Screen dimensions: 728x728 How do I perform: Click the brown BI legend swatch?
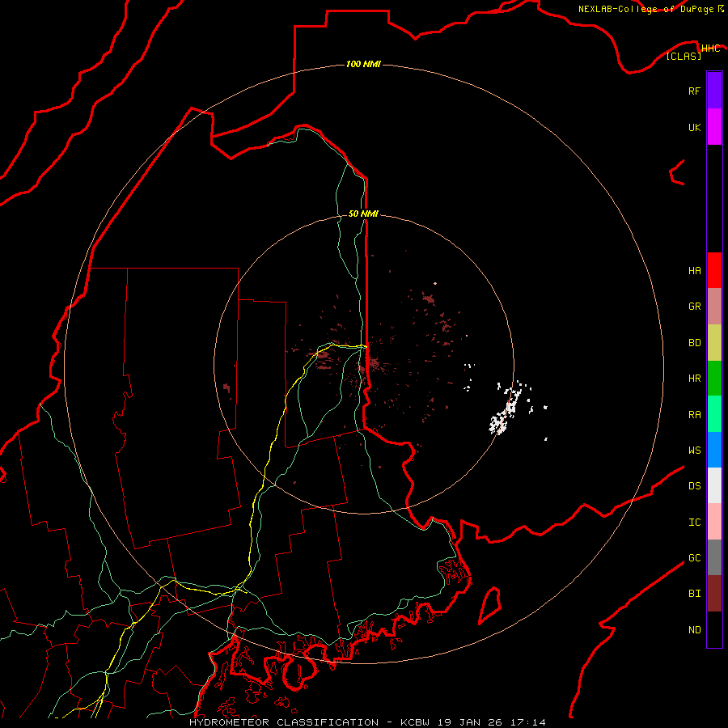point(714,594)
